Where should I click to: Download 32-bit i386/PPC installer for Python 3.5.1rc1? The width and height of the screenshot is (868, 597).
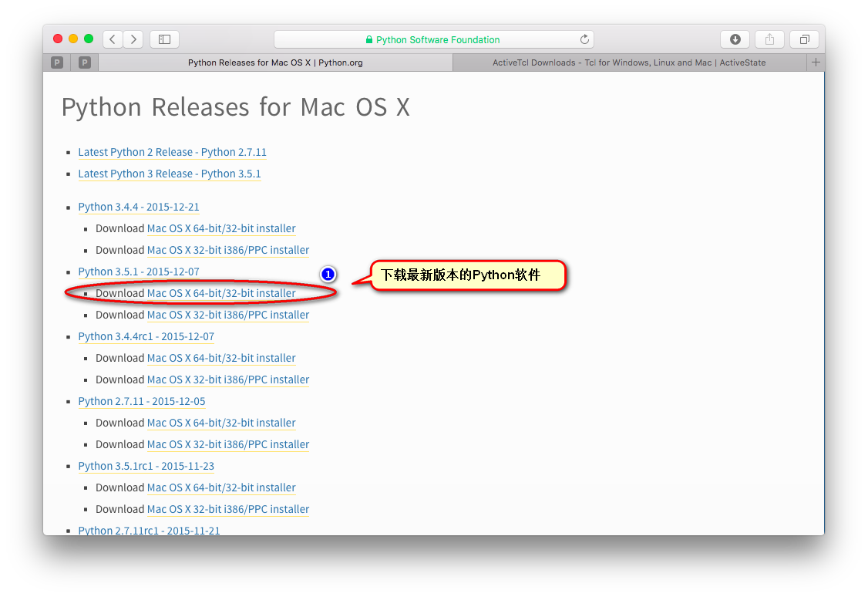(x=228, y=510)
